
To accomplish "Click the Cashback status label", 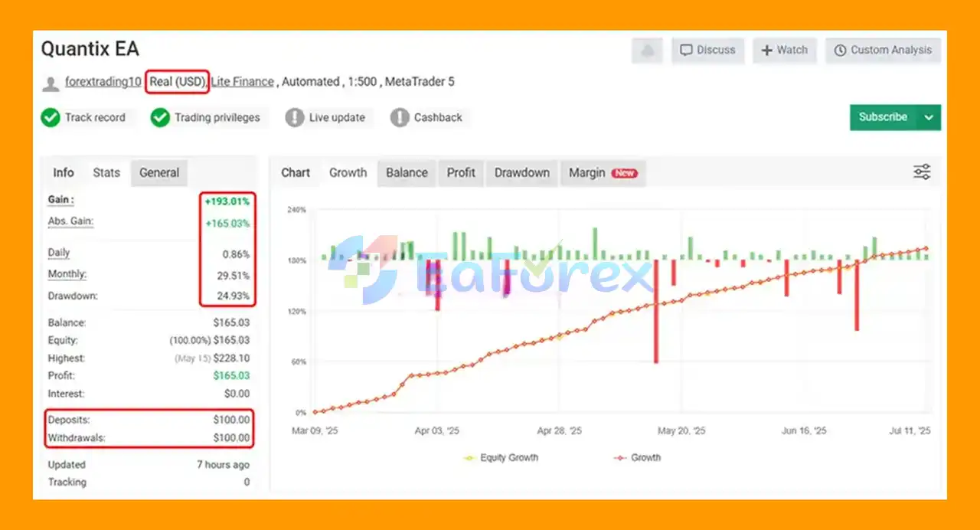I will click(x=438, y=117).
